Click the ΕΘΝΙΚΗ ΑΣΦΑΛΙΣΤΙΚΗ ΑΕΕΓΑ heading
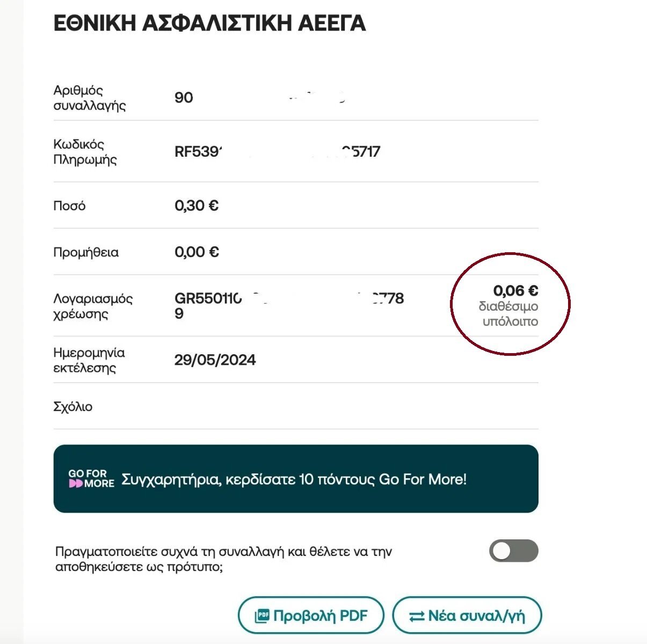The width and height of the screenshot is (647, 644). [210, 24]
